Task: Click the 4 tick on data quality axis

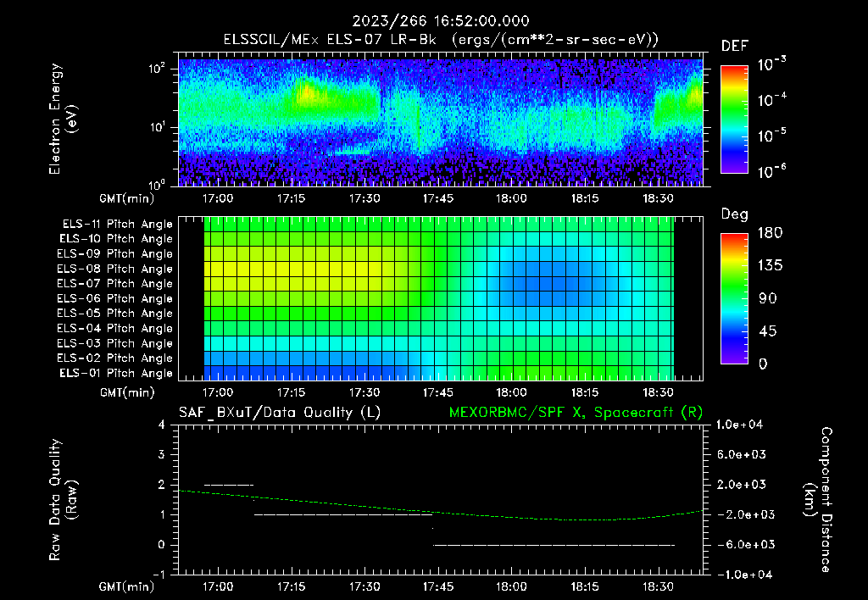Action: pos(162,425)
